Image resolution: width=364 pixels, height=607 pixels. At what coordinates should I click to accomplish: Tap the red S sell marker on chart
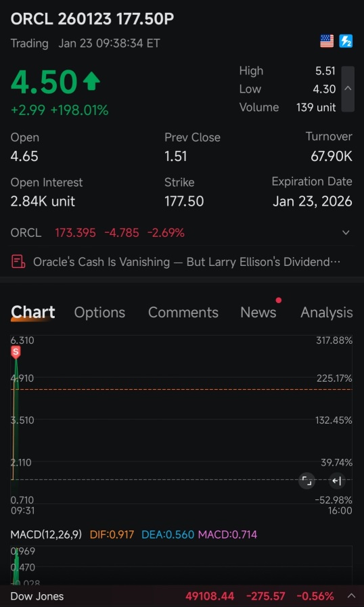click(16, 352)
